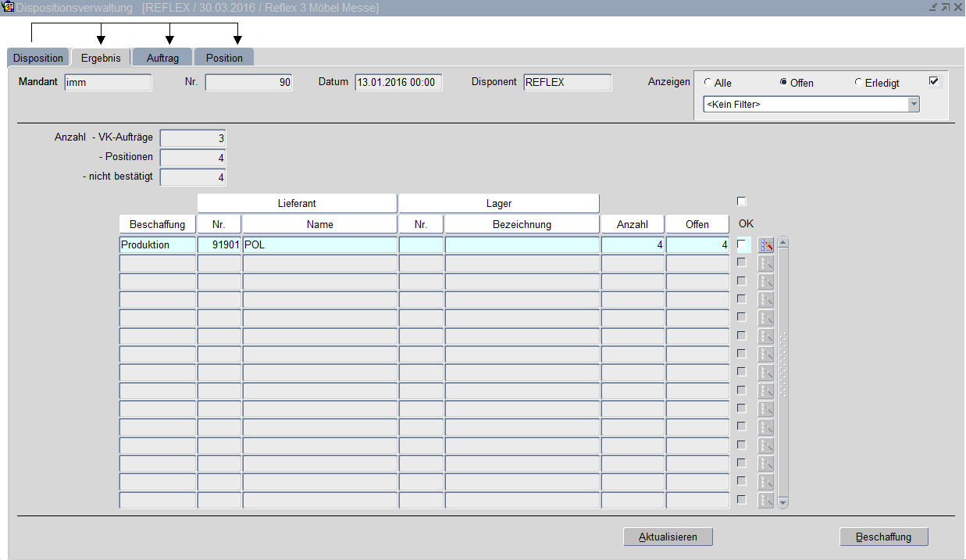Select the Erledigt radio button
This screenshot has width=966, height=560.
pos(858,83)
